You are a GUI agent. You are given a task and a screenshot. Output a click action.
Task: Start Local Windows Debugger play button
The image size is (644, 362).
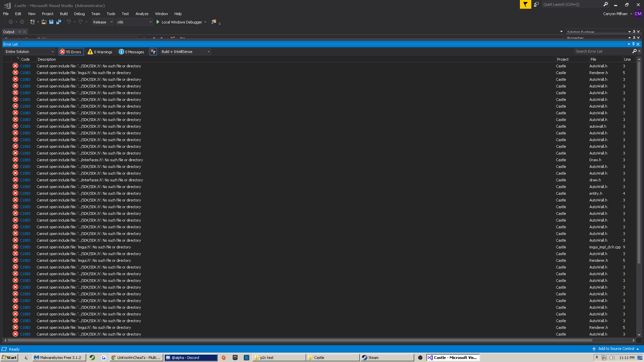tap(158, 22)
